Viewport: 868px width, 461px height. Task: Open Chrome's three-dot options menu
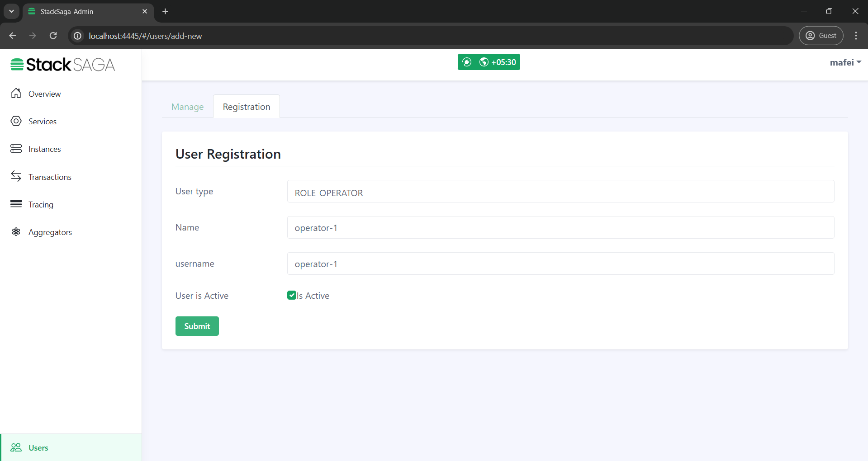pyautogui.click(x=856, y=35)
